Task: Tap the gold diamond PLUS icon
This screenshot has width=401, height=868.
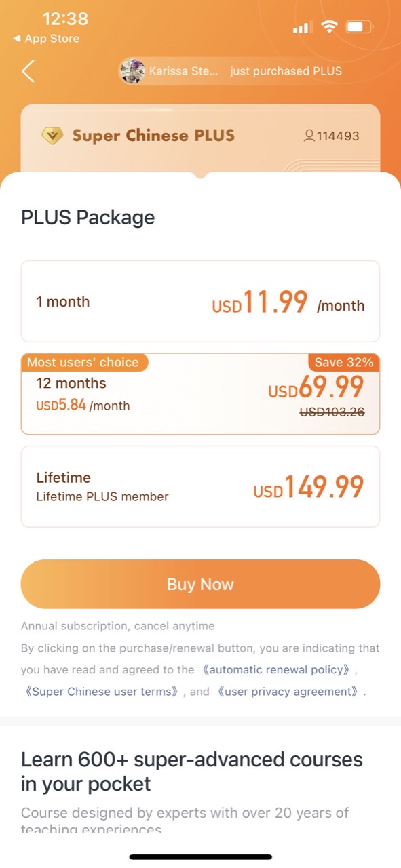Action: [x=52, y=136]
